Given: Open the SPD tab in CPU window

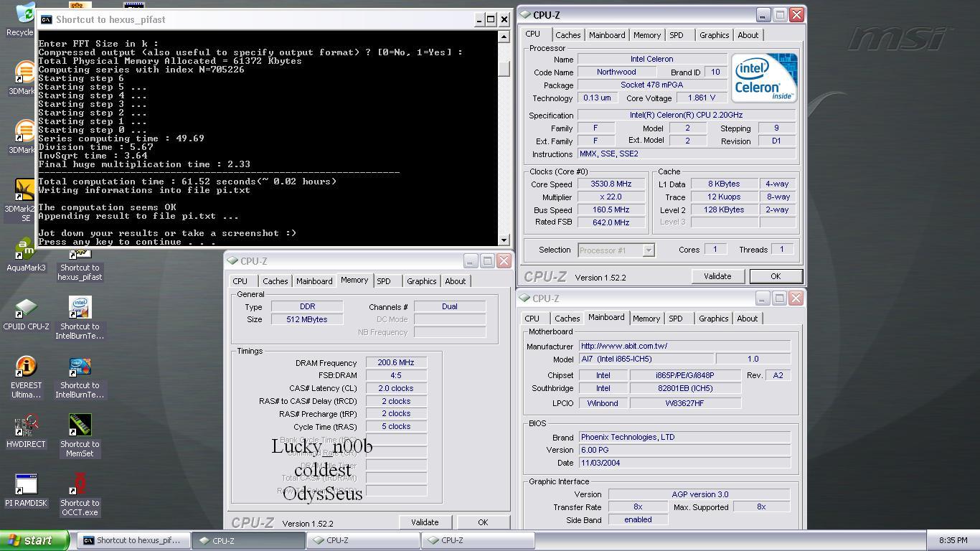Looking at the screenshot, I should coord(676,35).
